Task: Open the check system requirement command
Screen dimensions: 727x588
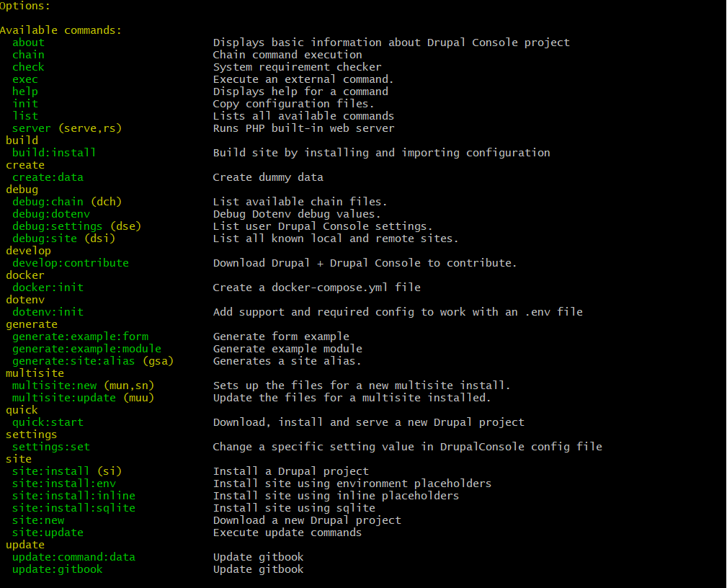Action: 28,66
